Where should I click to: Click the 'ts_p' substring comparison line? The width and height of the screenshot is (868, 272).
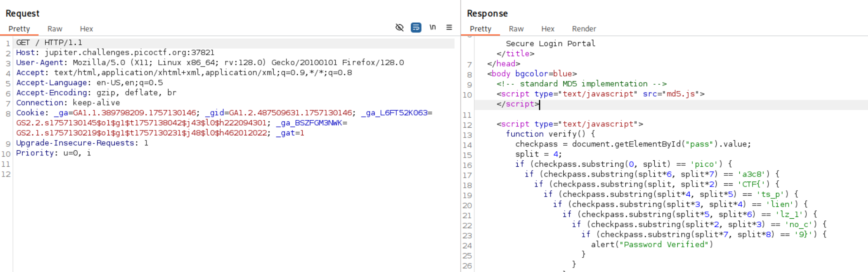coord(671,195)
